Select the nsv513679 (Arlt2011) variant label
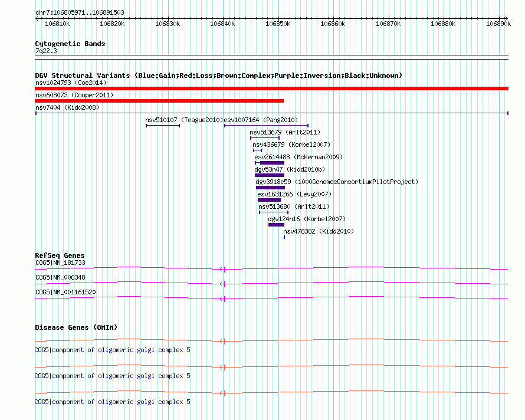Viewport: 525px width, 420px height. tap(285, 132)
